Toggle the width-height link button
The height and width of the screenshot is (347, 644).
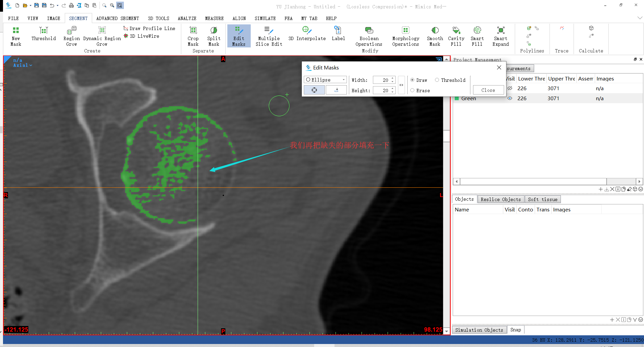click(x=401, y=85)
